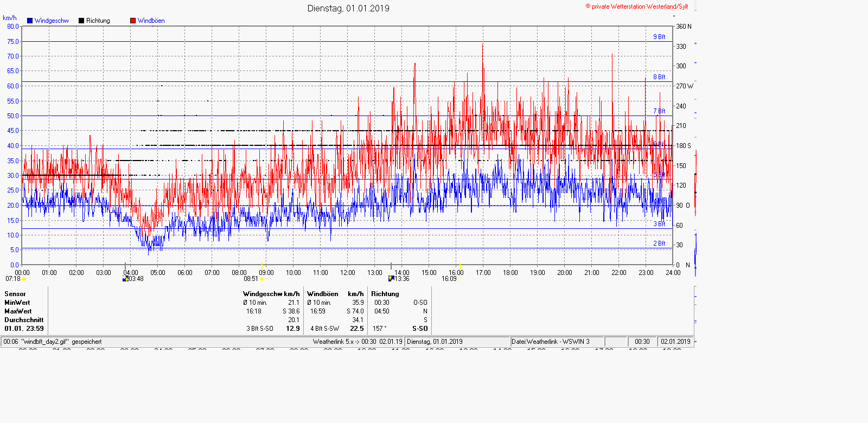Click the 21:00 tick on the time axis

[x=592, y=273]
